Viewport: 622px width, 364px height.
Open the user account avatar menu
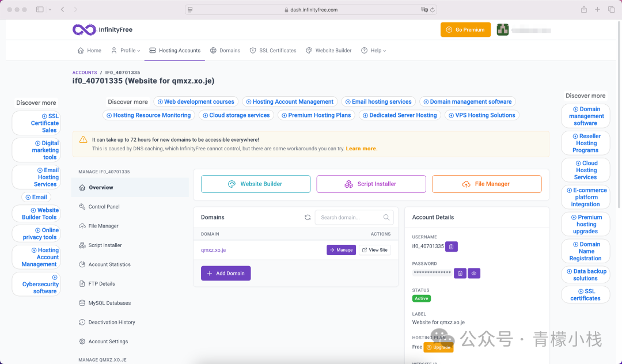pos(503,30)
